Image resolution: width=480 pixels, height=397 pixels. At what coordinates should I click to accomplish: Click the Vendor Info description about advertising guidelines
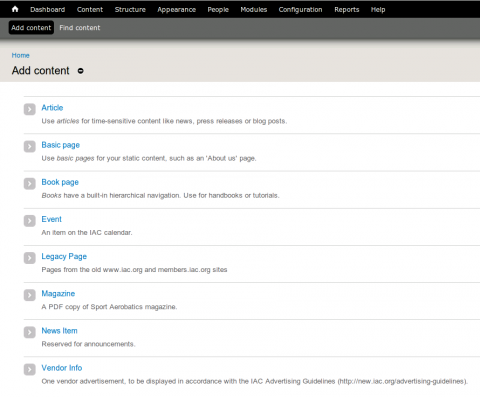(x=255, y=381)
